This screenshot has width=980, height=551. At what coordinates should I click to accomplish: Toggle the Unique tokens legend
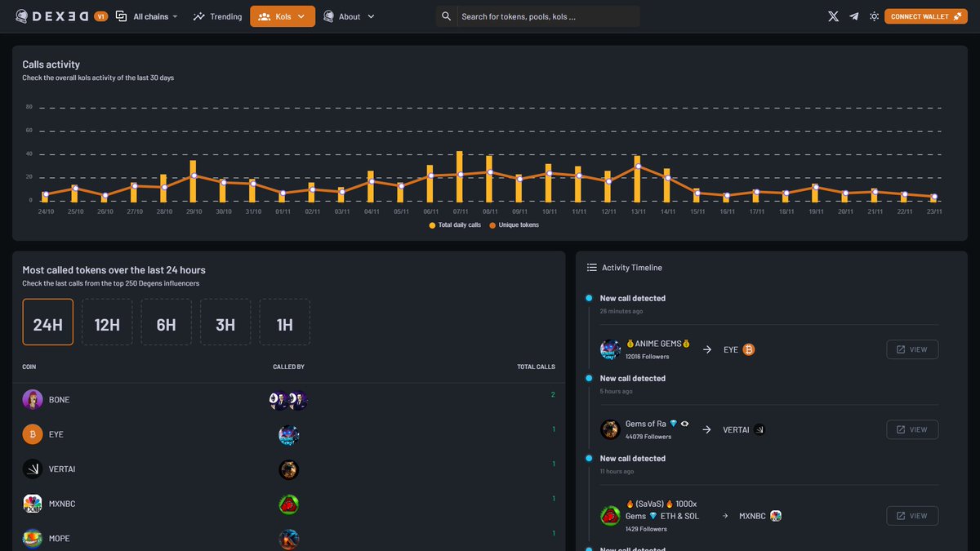pos(514,224)
